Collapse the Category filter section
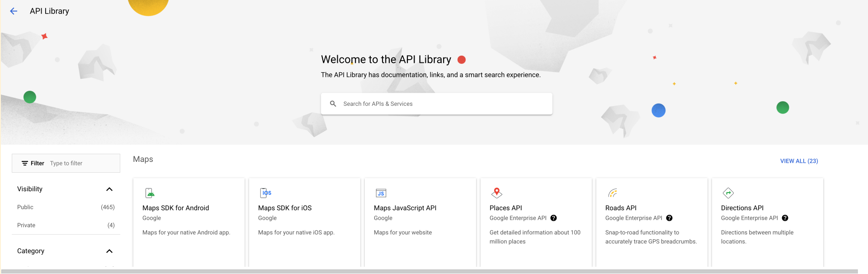 (109, 251)
